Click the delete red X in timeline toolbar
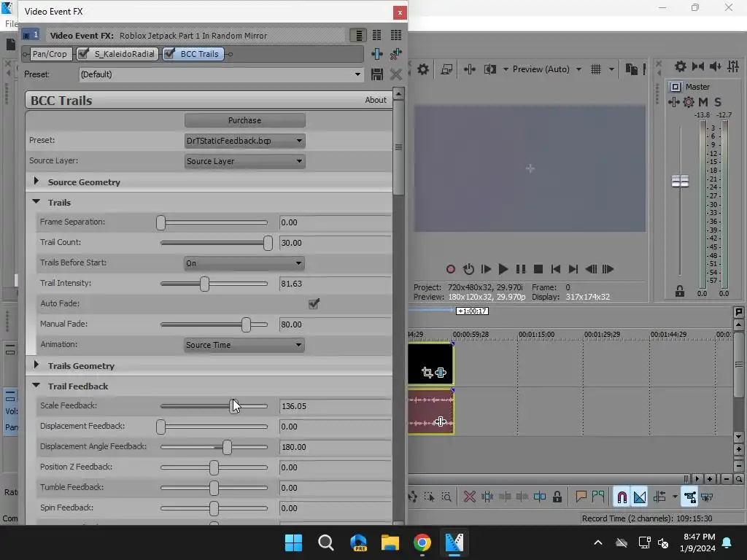 tap(469, 497)
